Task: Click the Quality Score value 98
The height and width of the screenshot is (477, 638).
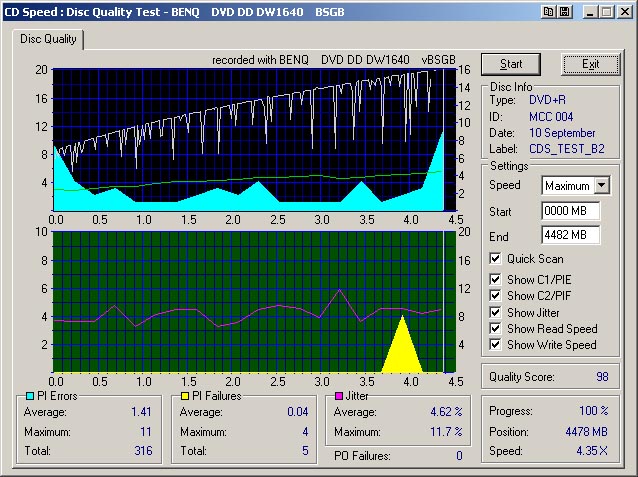Action: [x=602, y=377]
